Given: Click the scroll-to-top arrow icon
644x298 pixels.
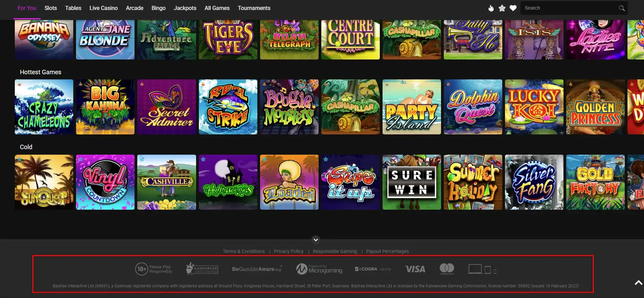Looking at the screenshot, I should [x=638, y=283].
